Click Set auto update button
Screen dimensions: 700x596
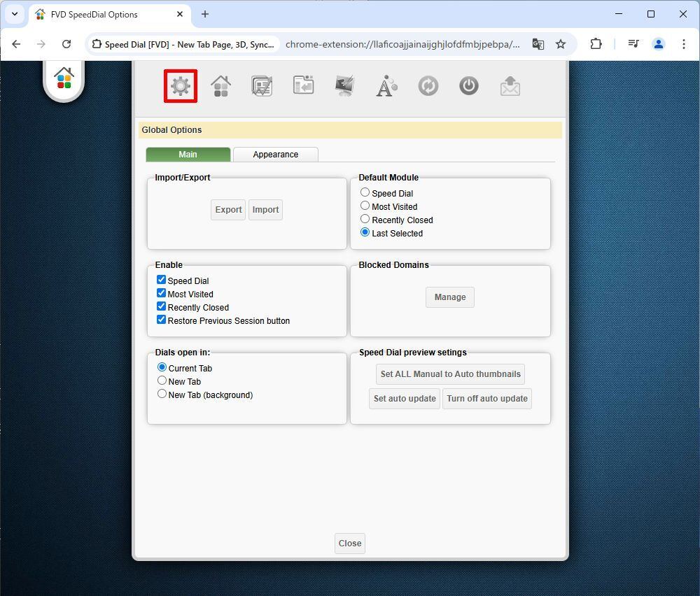pyautogui.click(x=405, y=398)
